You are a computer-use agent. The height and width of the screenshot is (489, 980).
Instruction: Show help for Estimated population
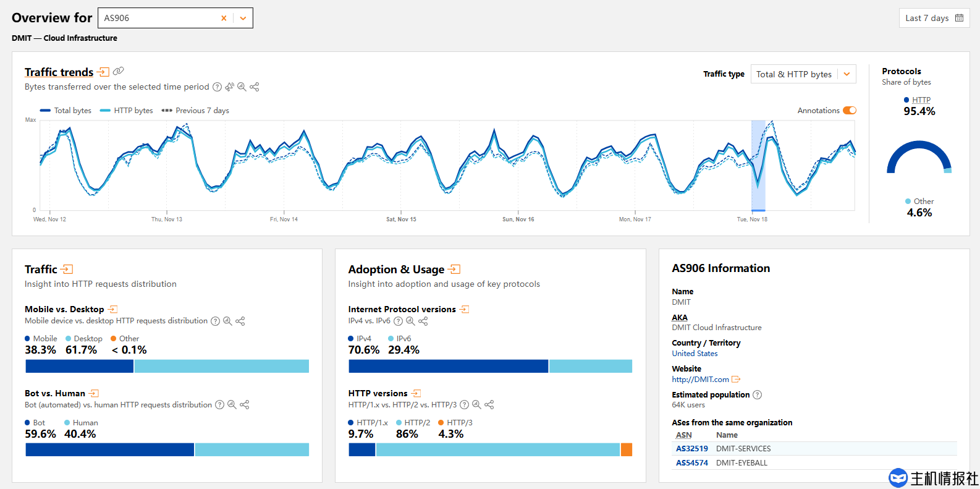[x=757, y=395]
